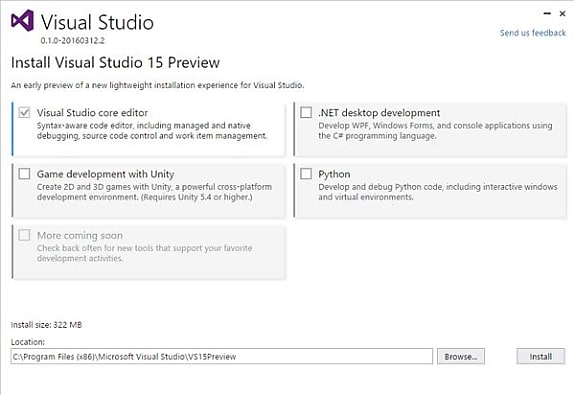Viewport: 574px width, 395px height.
Task: Click the version number 0.1.0-20160312.2 text
Action: [x=72, y=41]
